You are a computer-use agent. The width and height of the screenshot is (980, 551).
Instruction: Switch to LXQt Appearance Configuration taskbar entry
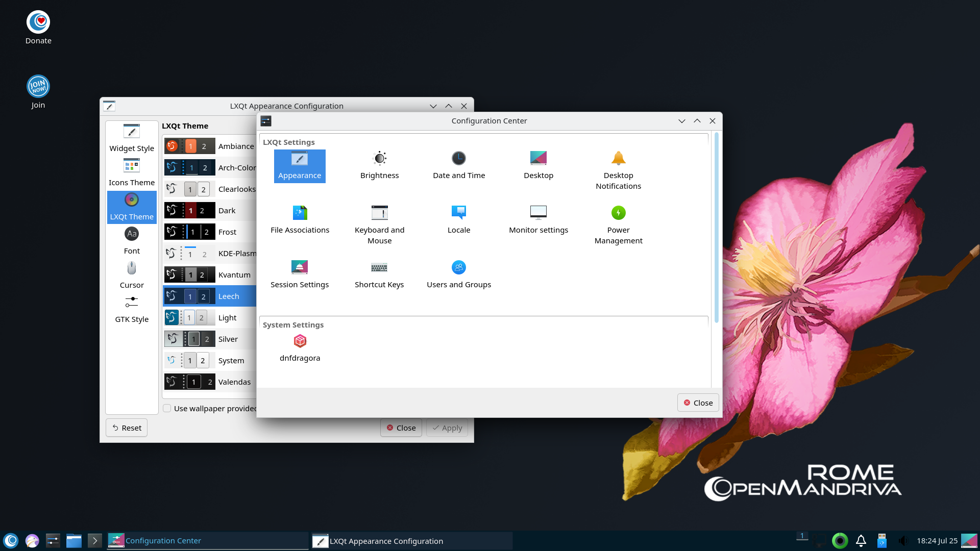point(411,541)
